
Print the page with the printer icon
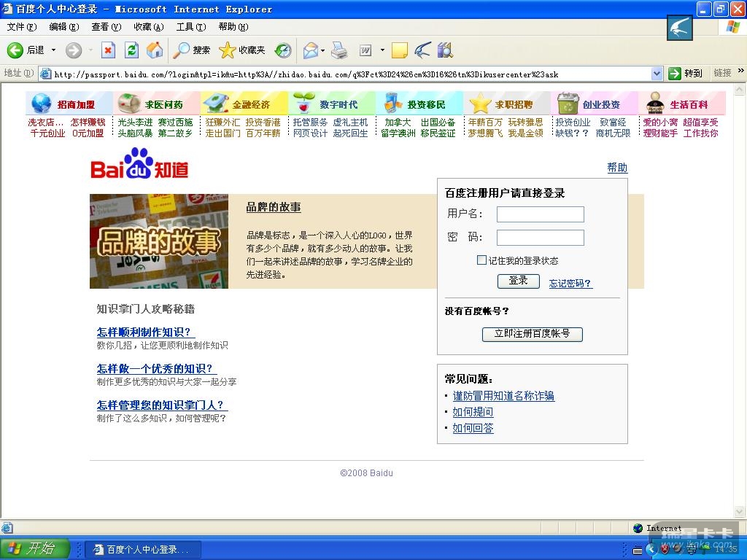[339, 50]
